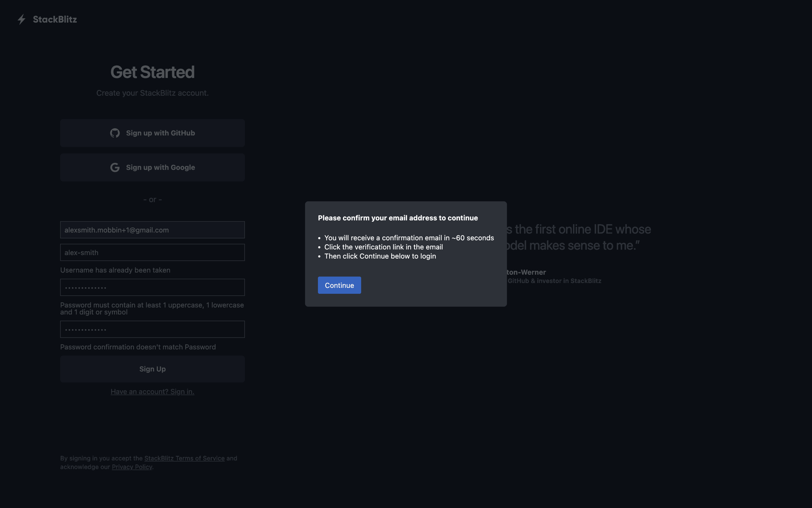Click the '~60 seconds' confirmation email bullet
The image size is (812, 508).
click(409, 238)
